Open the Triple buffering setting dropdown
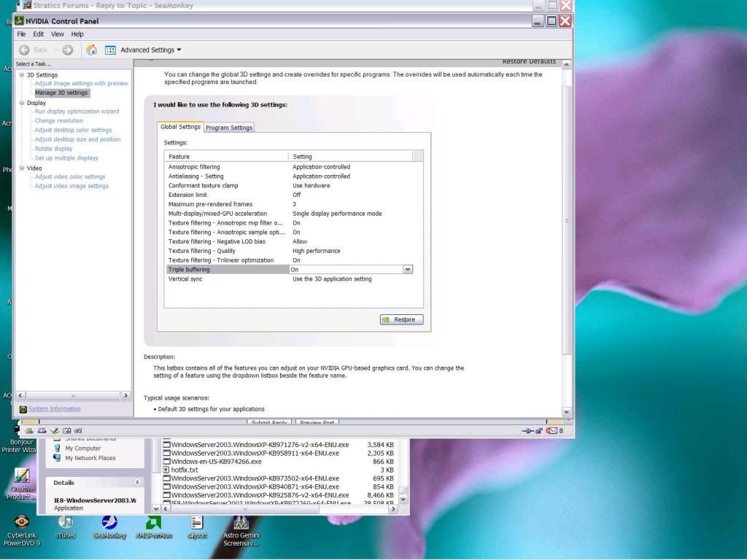The width and height of the screenshot is (747, 560). coord(407,270)
